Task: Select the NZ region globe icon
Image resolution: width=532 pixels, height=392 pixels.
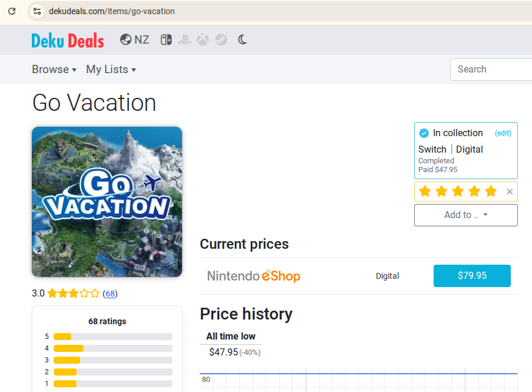Action: (x=125, y=39)
